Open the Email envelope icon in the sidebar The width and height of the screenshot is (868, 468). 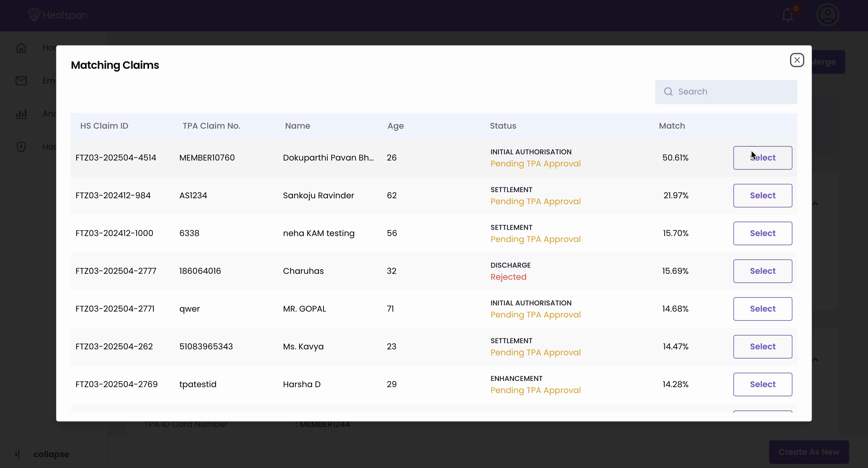coord(21,81)
